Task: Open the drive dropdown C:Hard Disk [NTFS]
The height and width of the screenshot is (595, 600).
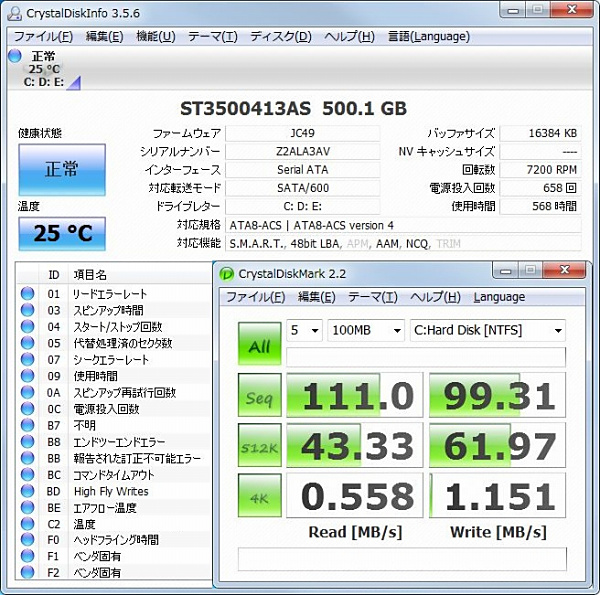Action: (488, 330)
